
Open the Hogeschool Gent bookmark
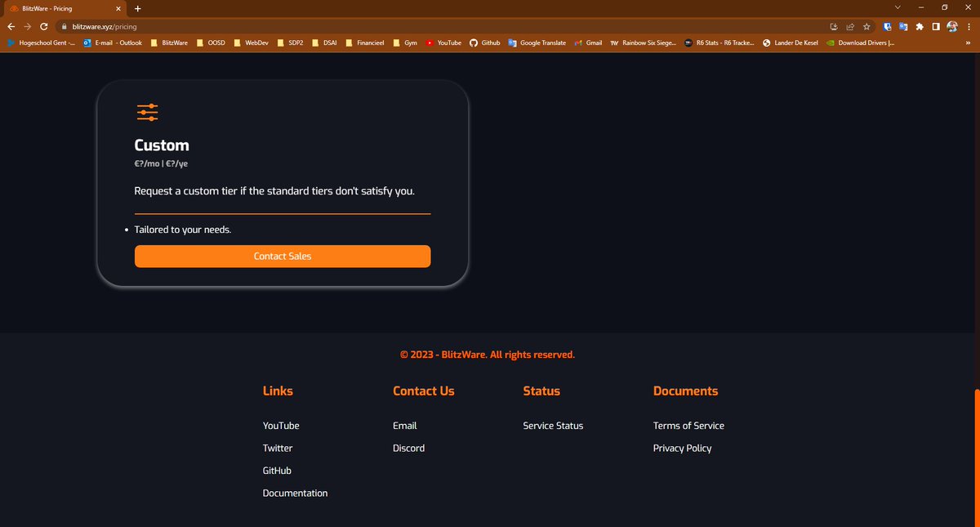click(41, 42)
